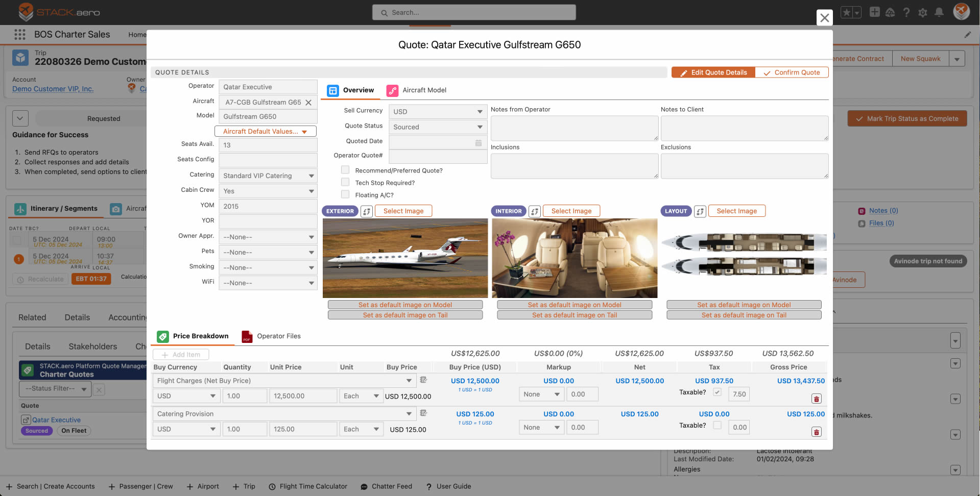Screen dimensions: 980x496
Task: Click the Interior image refresh icon
Action: coord(535,211)
